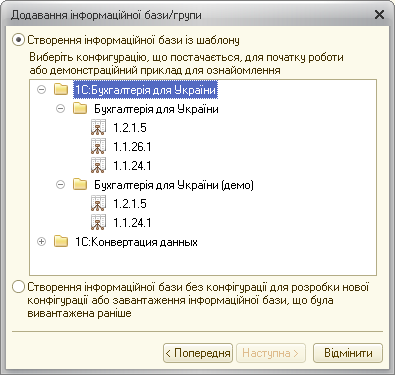Click the 1С:Бухгалтерія для України folder icon
This screenshot has width=395, height=375.
click(x=61, y=89)
